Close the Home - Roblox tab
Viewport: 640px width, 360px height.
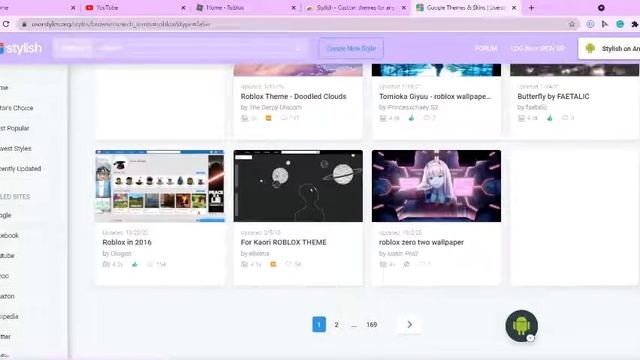(293, 8)
